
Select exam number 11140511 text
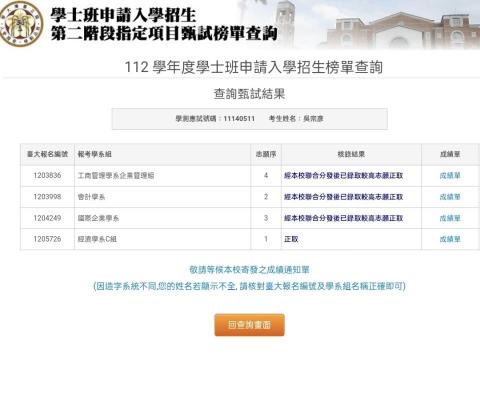(x=239, y=119)
